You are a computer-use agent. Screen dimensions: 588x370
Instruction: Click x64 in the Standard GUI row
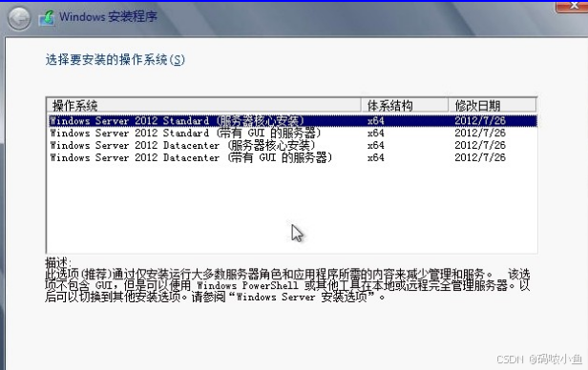point(376,133)
